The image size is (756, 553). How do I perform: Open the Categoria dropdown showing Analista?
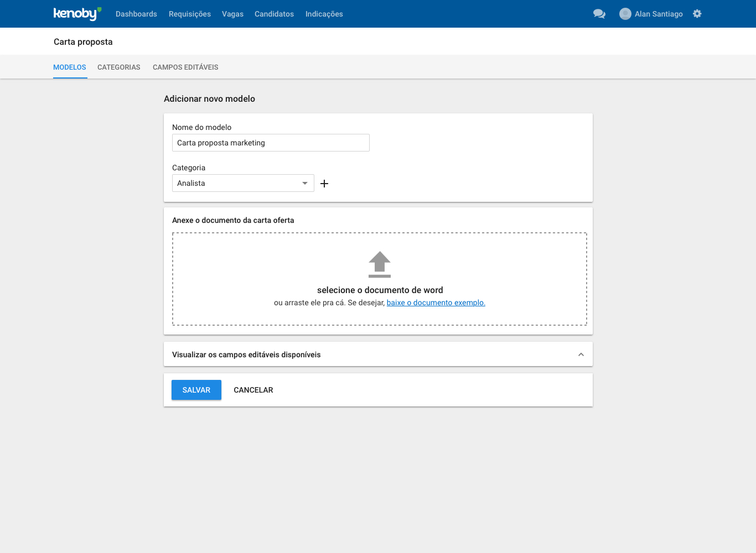tap(243, 183)
